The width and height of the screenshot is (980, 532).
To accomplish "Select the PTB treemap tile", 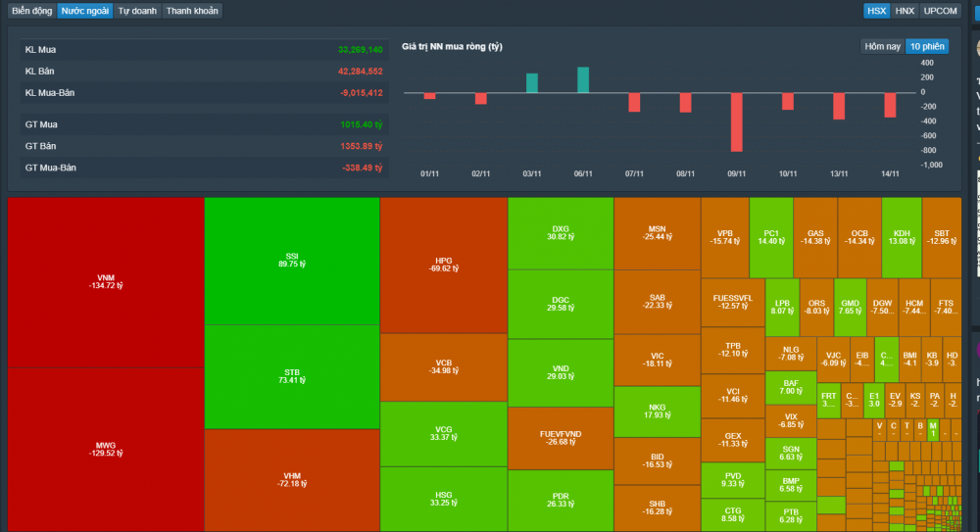I will coord(791,516).
